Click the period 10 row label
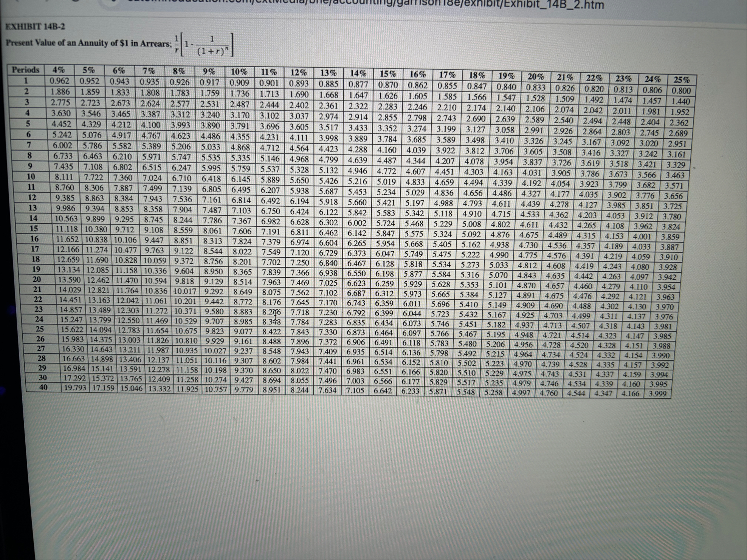 [x=31, y=176]
